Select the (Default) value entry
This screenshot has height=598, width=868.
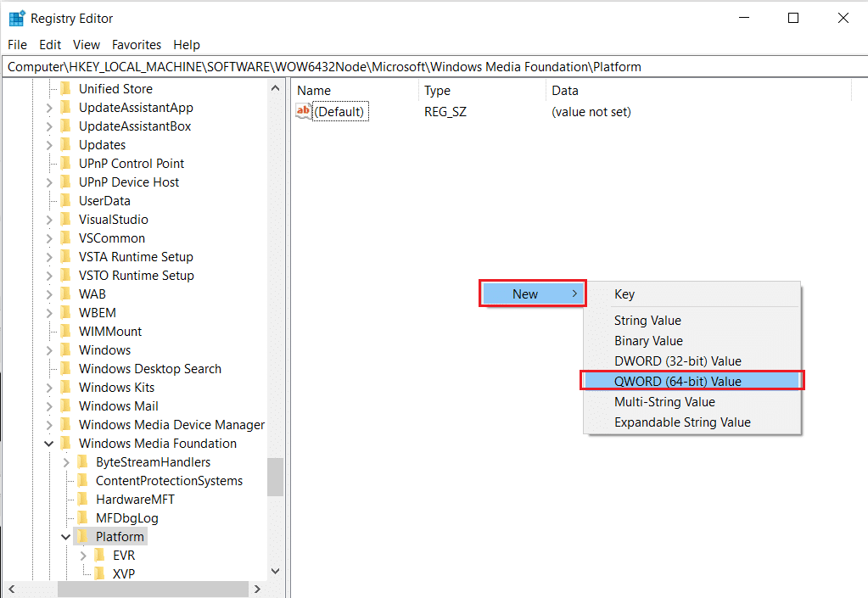click(x=339, y=112)
